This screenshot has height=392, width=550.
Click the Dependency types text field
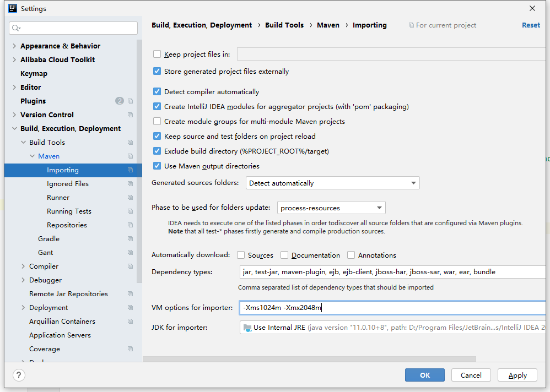(392, 272)
